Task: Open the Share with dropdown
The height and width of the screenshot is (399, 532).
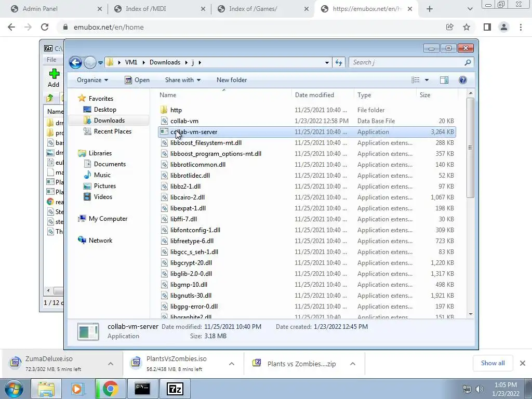Action: coord(182,80)
